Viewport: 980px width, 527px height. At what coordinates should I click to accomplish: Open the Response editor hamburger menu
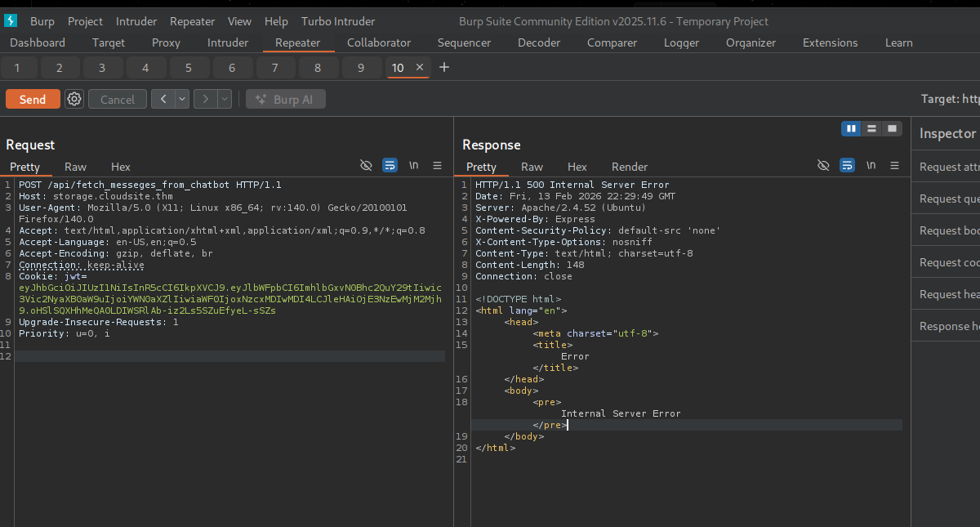(x=894, y=165)
